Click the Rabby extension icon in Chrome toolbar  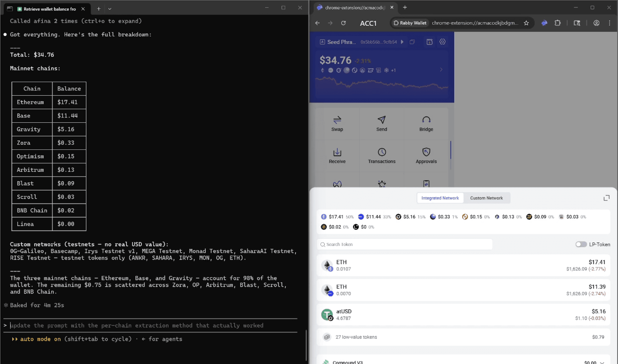[x=544, y=23]
